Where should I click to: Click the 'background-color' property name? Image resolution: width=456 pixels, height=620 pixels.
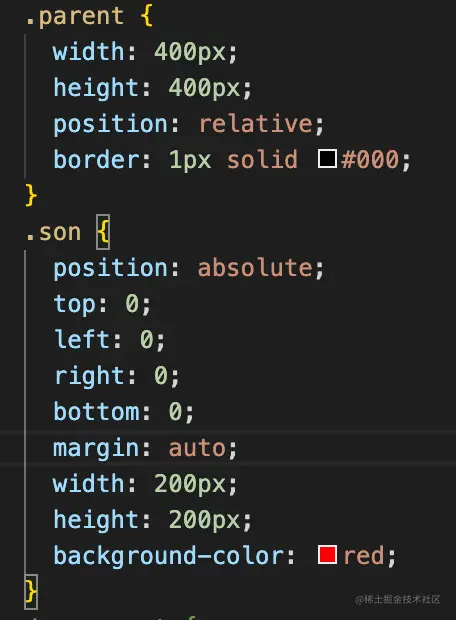click(168, 556)
